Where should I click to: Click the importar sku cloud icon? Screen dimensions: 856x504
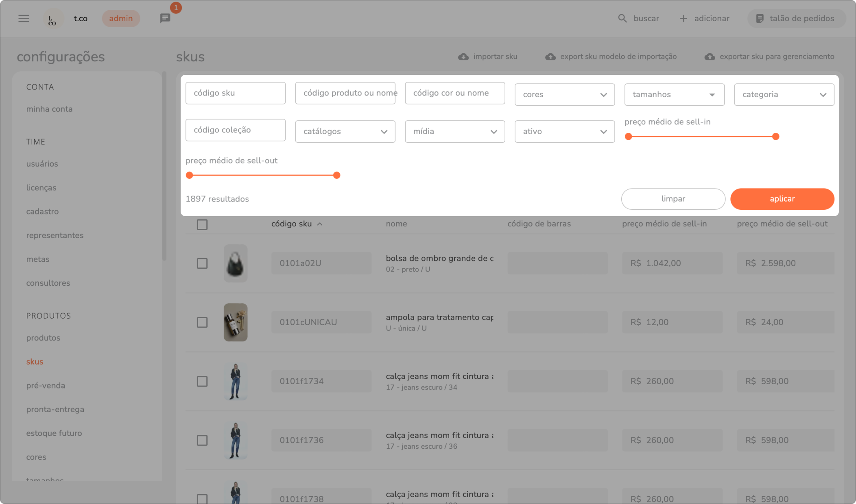[x=463, y=56]
